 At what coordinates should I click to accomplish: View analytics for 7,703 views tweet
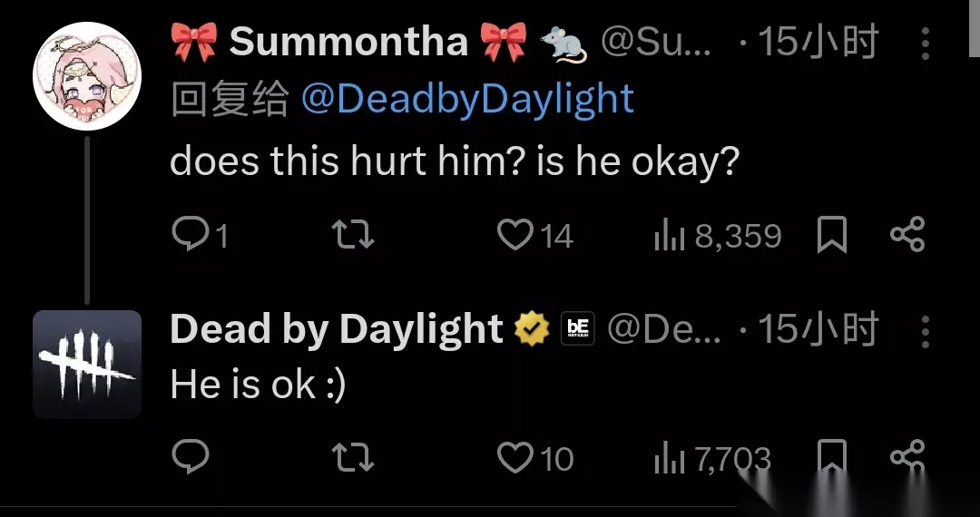coord(712,458)
